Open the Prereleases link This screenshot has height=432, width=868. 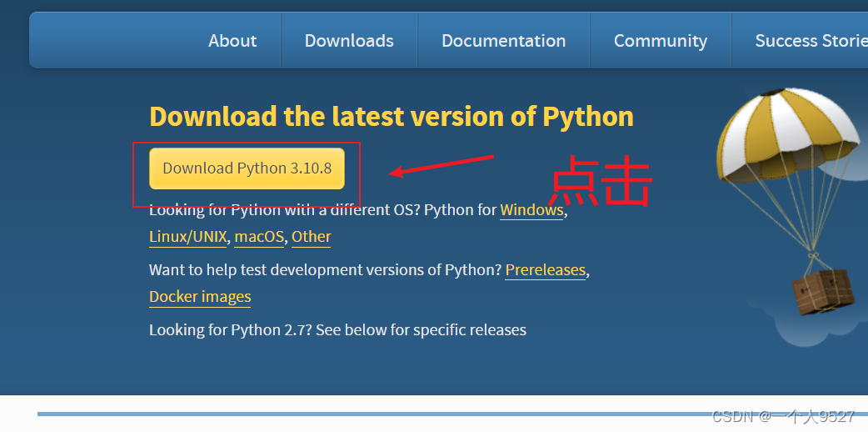[x=546, y=270]
